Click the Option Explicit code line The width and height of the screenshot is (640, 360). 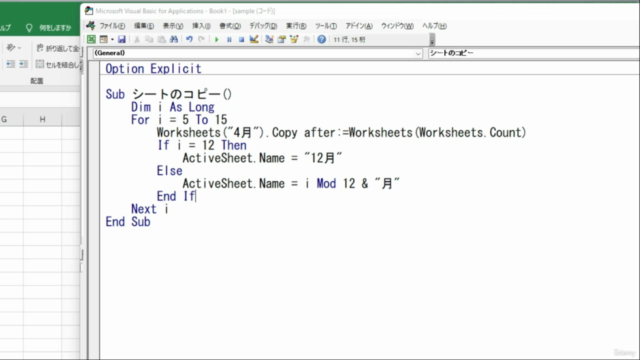click(153, 69)
